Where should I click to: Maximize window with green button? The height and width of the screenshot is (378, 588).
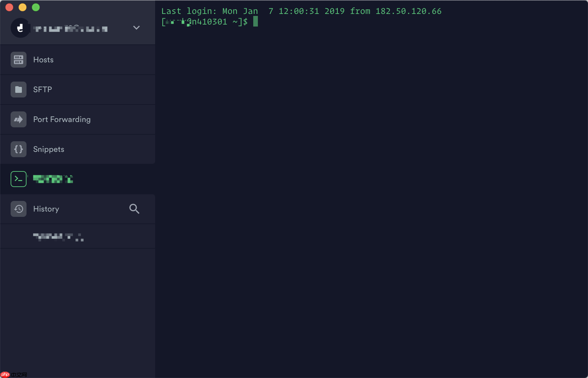36,7
